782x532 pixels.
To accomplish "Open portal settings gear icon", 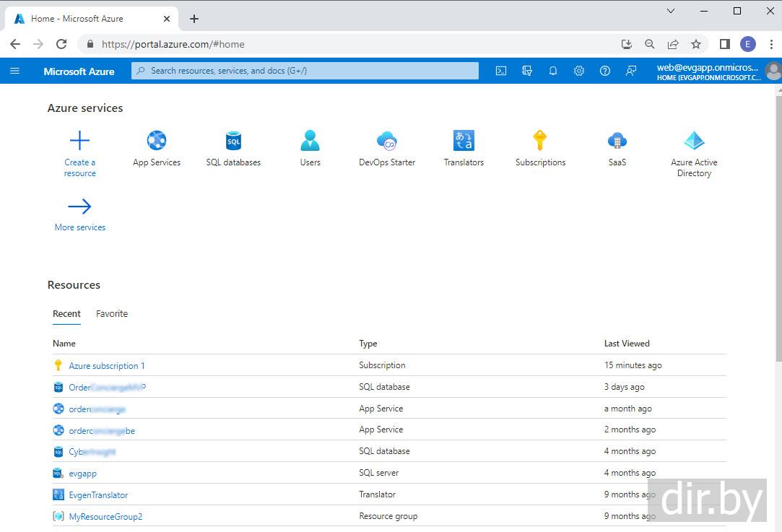I will point(578,71).
